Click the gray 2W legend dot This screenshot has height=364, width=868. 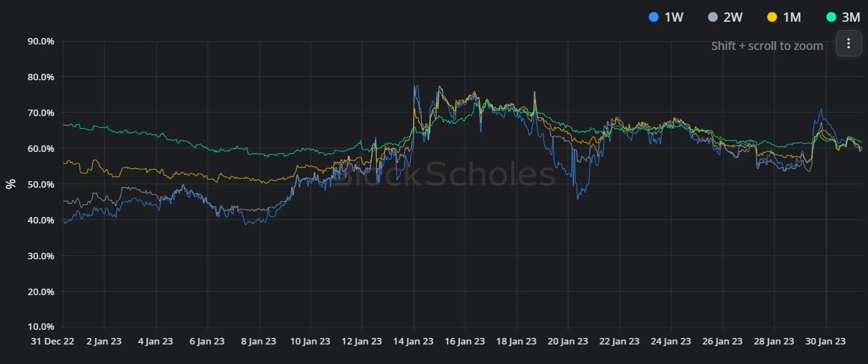[x=713, y=17]
